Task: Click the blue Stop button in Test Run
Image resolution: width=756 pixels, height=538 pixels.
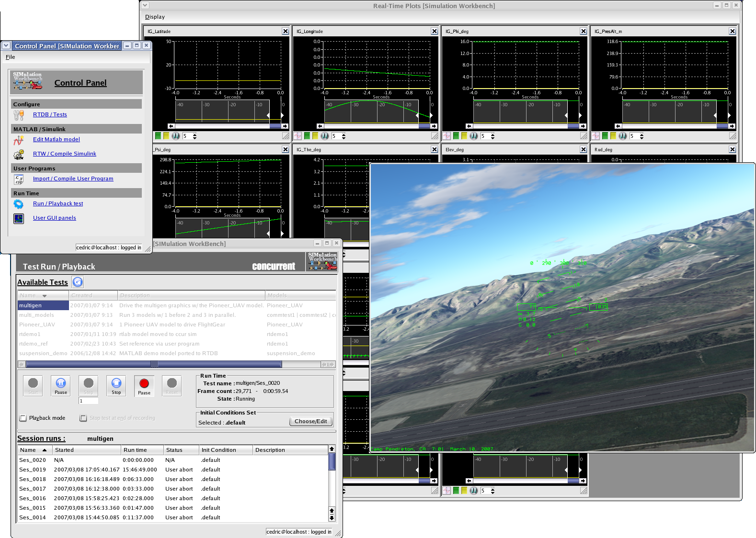Action: [116, 386]
